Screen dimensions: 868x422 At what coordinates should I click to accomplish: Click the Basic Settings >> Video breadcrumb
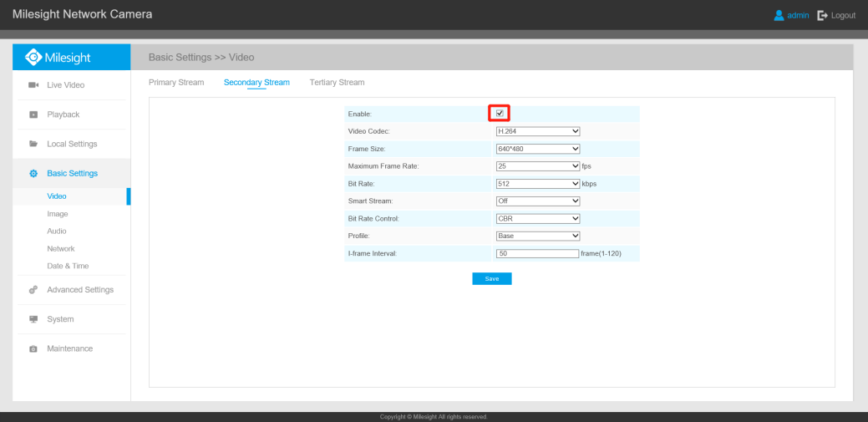201,57
